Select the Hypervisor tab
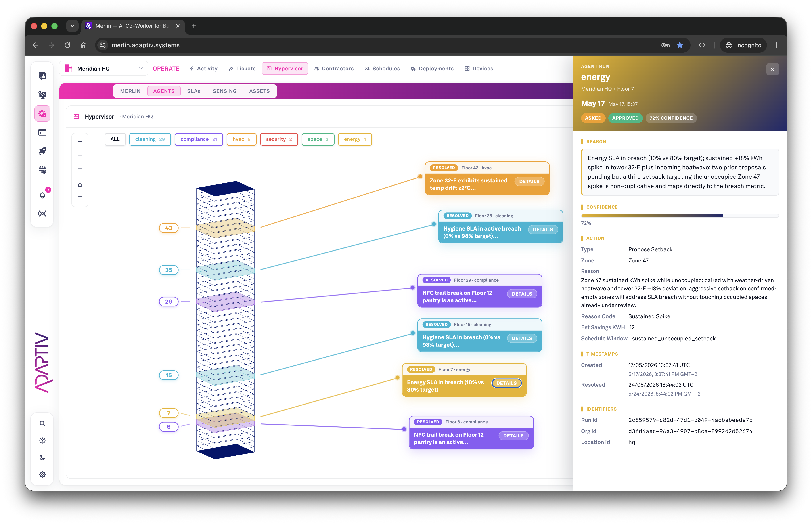 coord(285,68)
